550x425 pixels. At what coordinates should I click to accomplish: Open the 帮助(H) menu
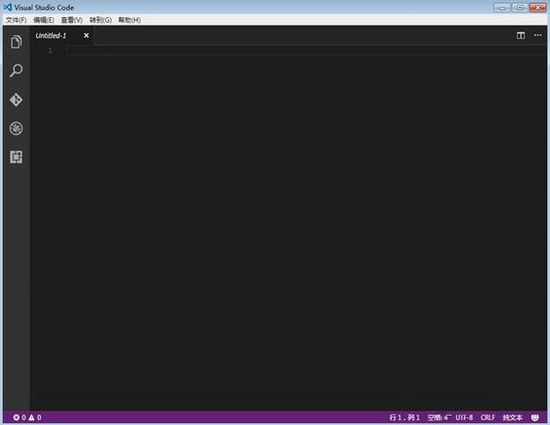[x=129, y=20]
